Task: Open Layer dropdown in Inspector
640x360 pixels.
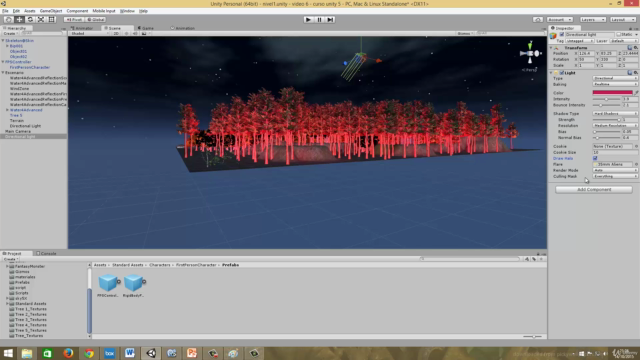Action: click(624, 41)
